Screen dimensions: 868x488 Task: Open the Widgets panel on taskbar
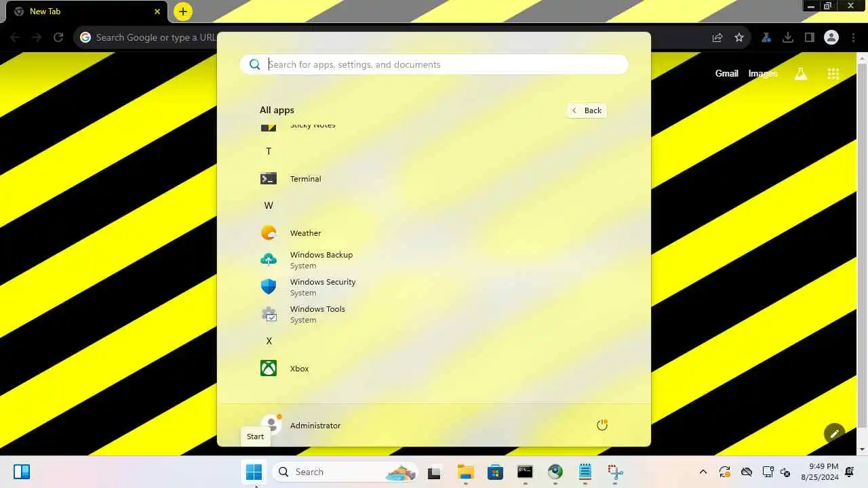tap(22, 472)
